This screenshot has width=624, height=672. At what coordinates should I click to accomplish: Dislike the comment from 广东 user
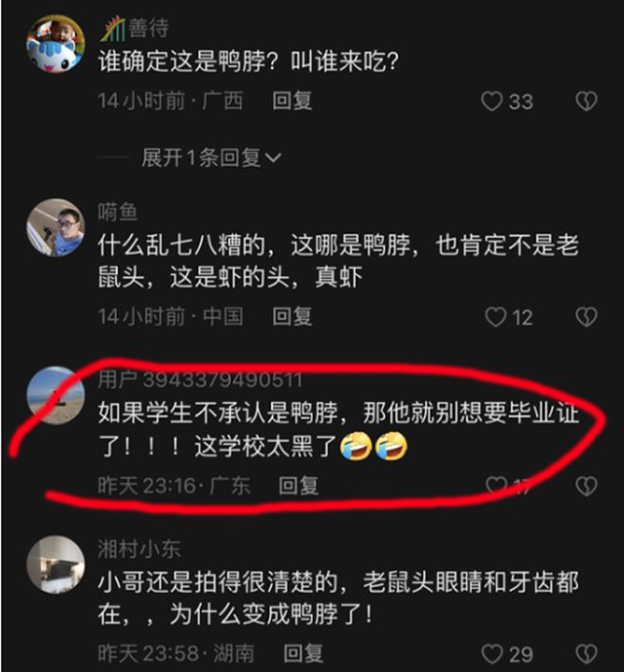coord(586,486)
